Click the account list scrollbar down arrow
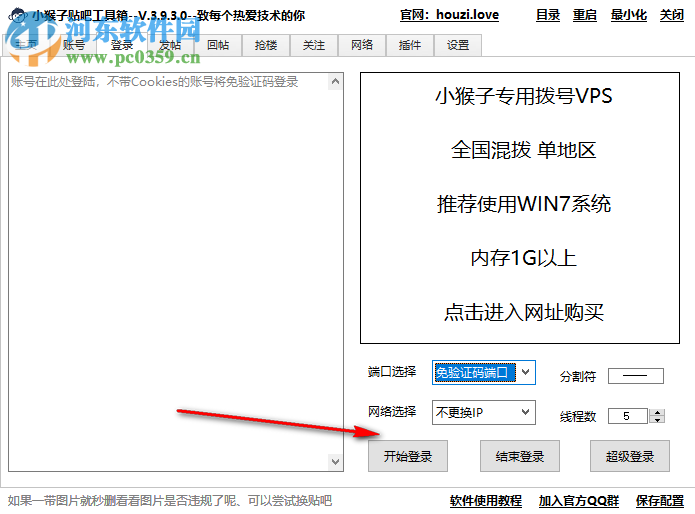This screenshot has width=695, height=514. 336,462
